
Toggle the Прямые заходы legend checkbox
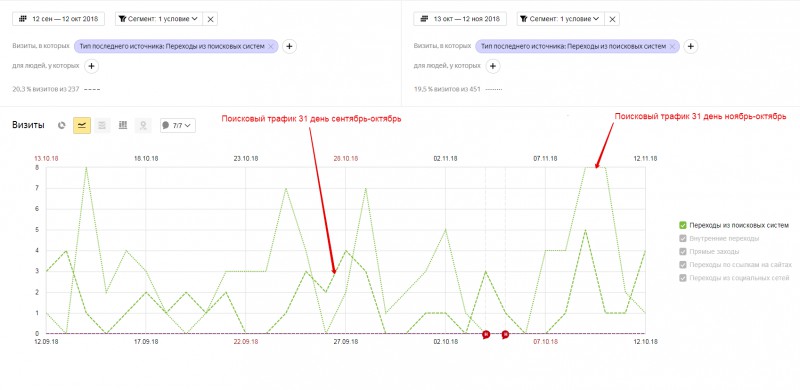click(x=683, y=252)
